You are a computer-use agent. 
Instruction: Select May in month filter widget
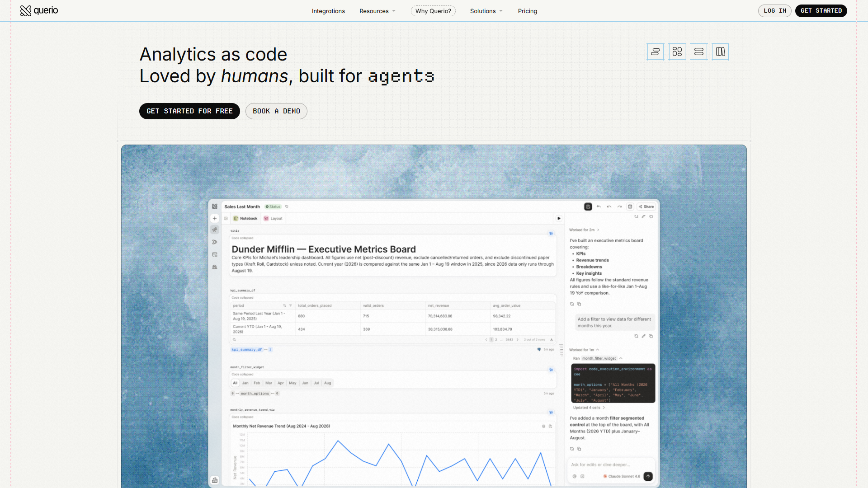tap(292, 383)
